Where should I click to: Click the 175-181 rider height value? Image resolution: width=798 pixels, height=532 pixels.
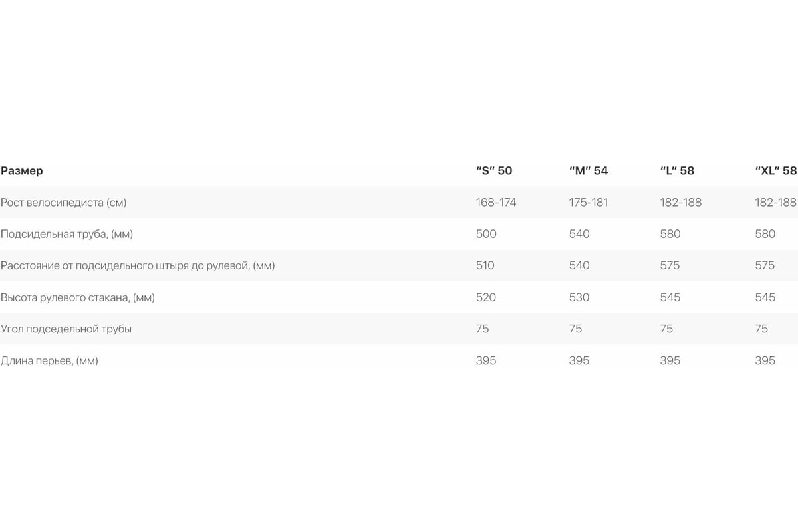pos(589,203)
